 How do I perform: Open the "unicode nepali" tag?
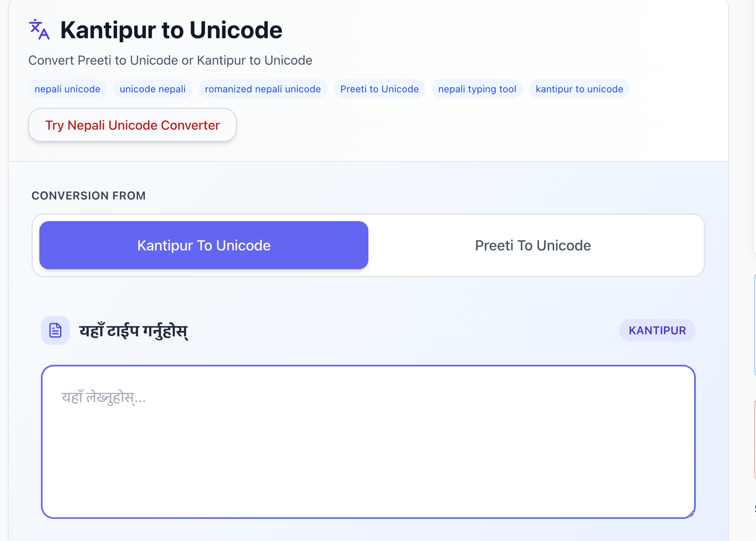153,89
